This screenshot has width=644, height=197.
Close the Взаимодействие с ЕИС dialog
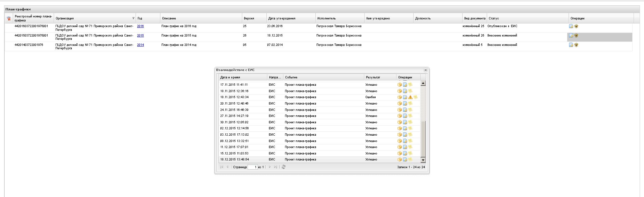pos(425,70)
